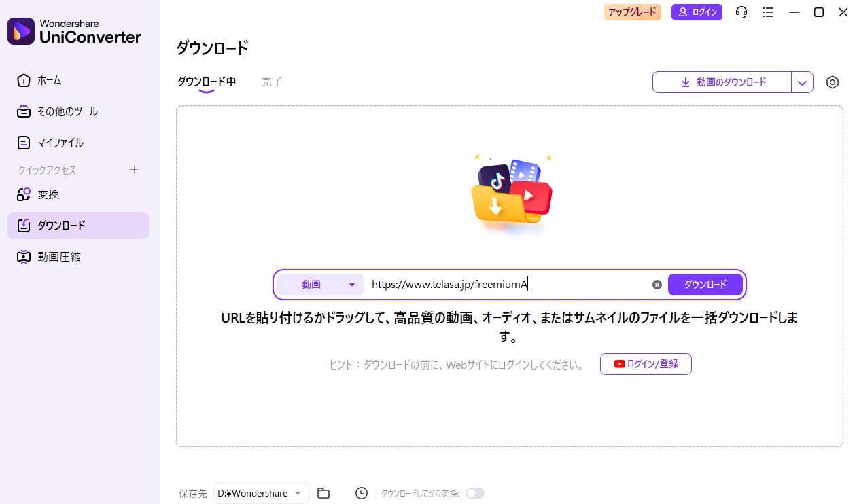Select the ダウンロード中 tab
The image size is (857, 504).
tap(207, 82)
